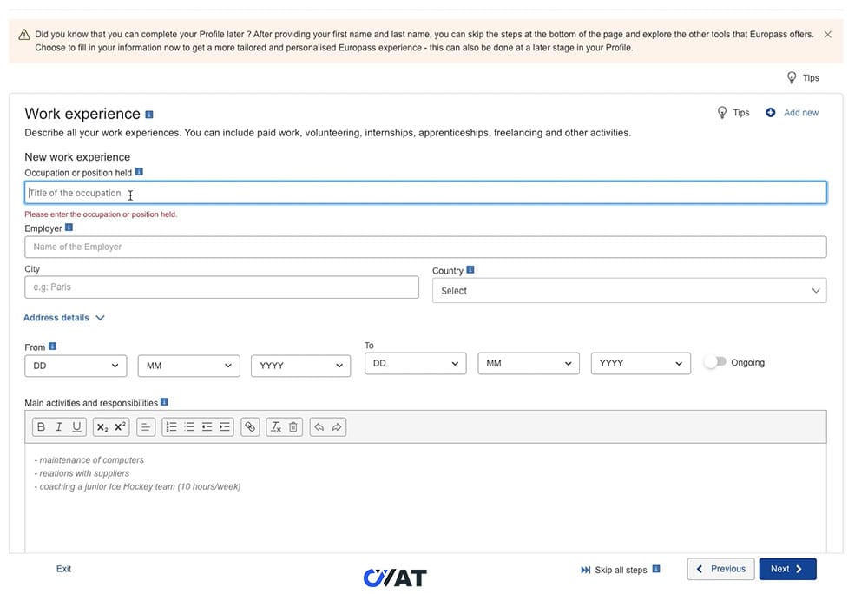Click the Next button
The image size is (868, 594).
point(787,569)
